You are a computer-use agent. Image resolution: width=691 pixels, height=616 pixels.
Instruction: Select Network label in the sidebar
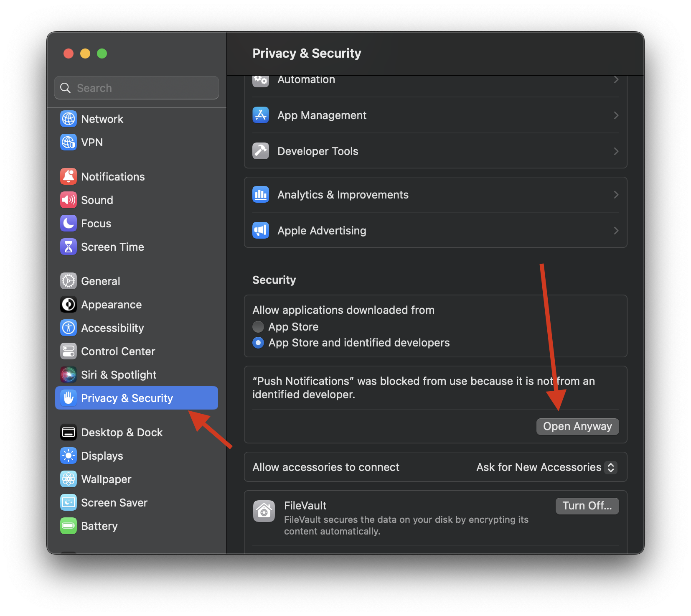point(102,119)
